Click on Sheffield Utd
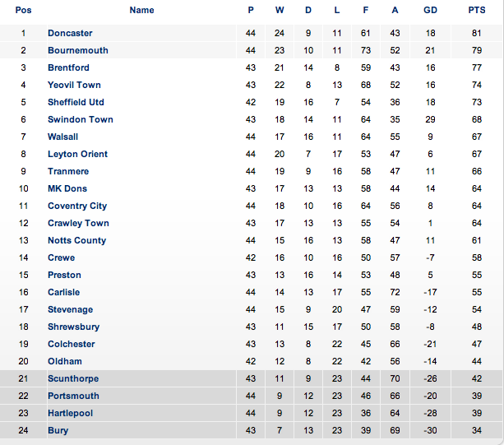Viewport: 504px width, 445px height. pos(76,102)
